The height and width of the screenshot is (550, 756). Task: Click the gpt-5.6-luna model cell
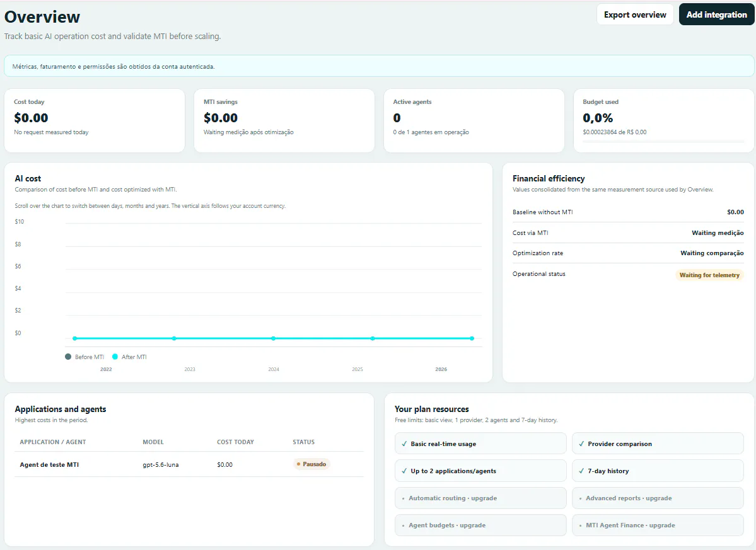click(161, 465)
